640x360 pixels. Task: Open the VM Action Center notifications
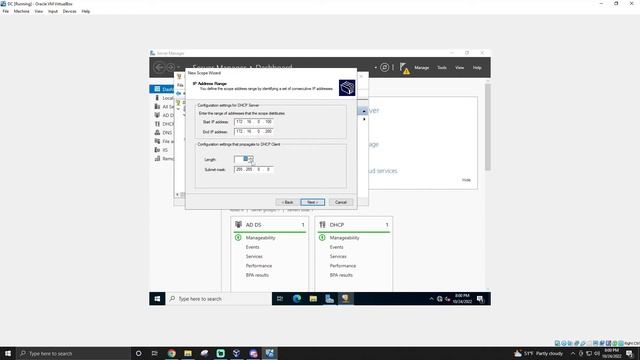click(480, 299)
